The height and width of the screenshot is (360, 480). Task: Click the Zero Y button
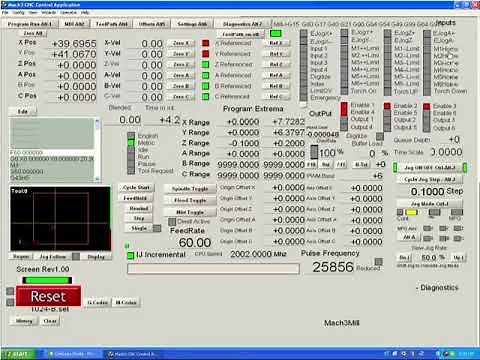coord(181,54)
